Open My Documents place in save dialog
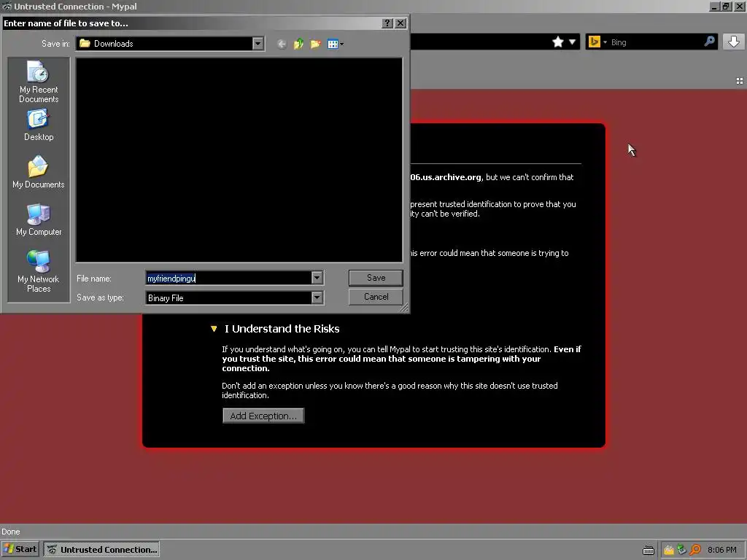This screenshot has height=560, width=747. point(39,172)
